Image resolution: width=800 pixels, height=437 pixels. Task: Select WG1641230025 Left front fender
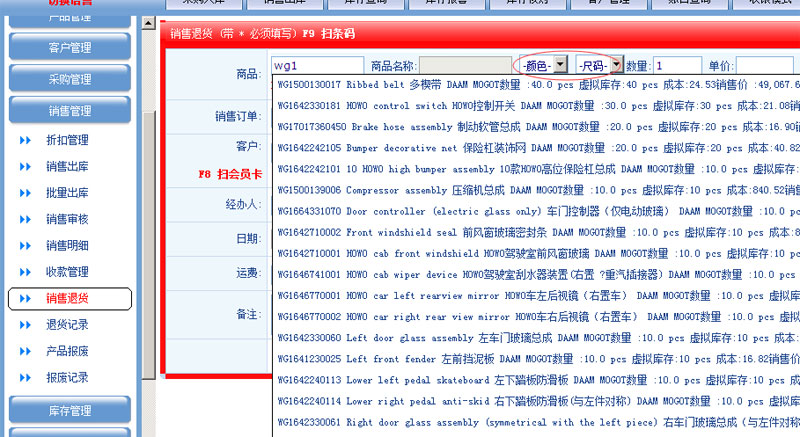[x=536, y=359]
